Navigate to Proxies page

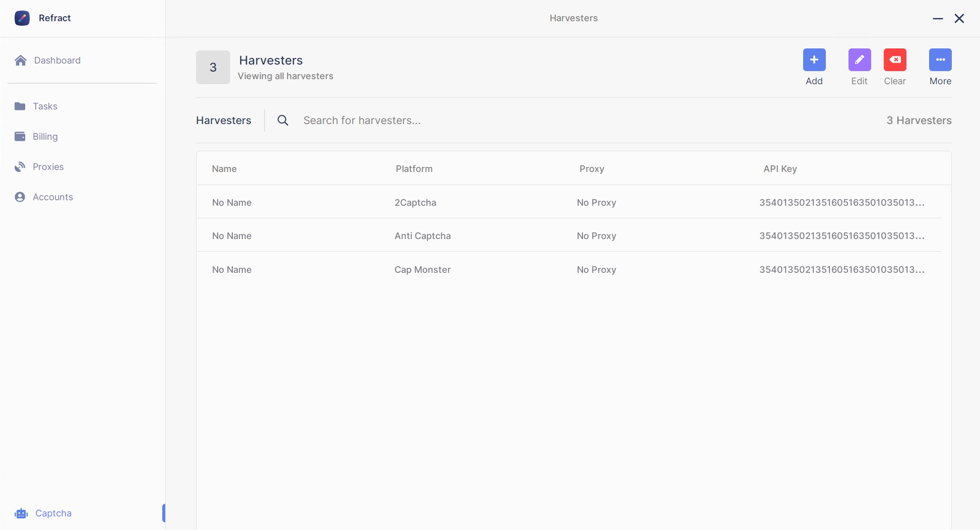point(48,167)
